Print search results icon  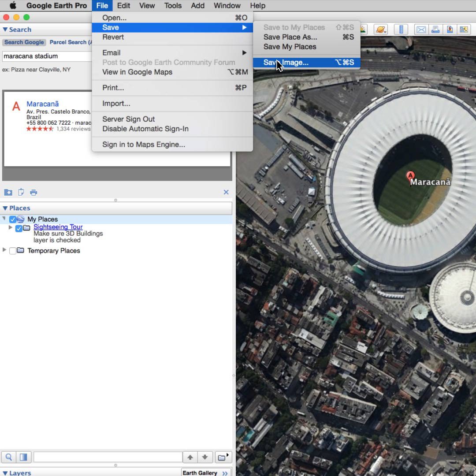33,192
